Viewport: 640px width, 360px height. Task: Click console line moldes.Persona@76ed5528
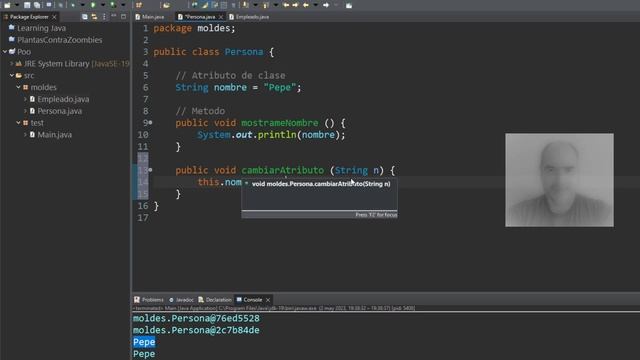tap(196, 318)
